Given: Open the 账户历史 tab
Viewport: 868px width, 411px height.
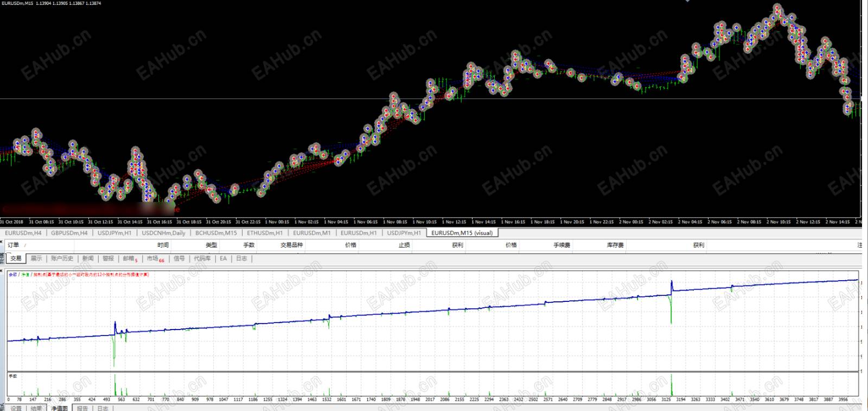Looking at the screenshot, I should coord(62,258).
